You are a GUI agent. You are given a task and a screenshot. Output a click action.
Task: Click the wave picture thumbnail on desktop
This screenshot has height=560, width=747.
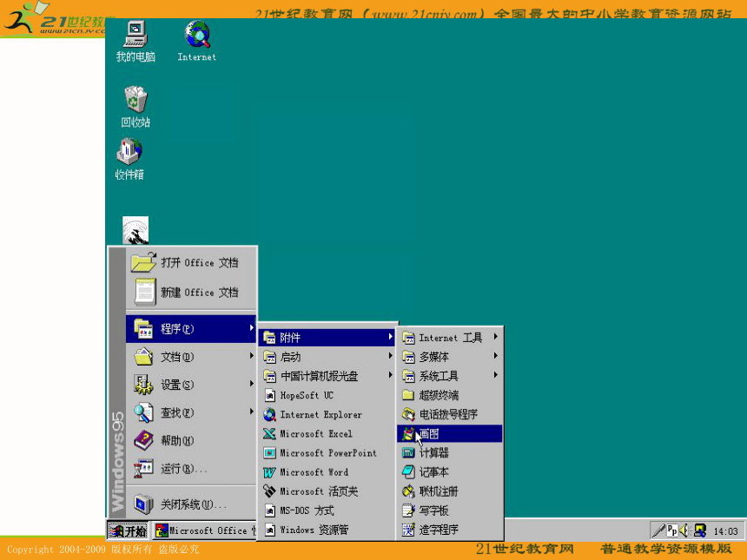coord(136,230)
